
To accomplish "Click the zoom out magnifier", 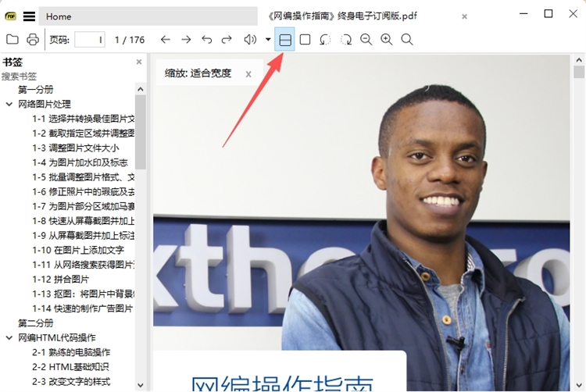I will coord(366,40).
